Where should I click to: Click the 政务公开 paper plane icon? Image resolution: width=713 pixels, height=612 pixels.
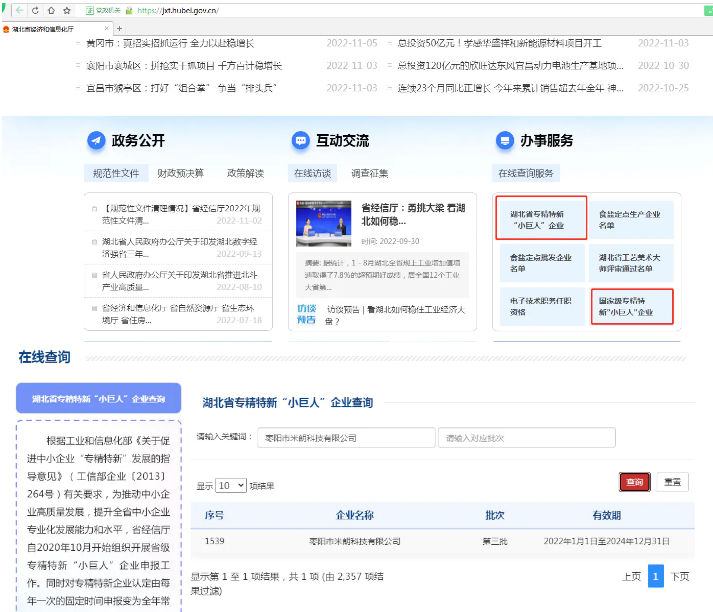tap(96, 141)
